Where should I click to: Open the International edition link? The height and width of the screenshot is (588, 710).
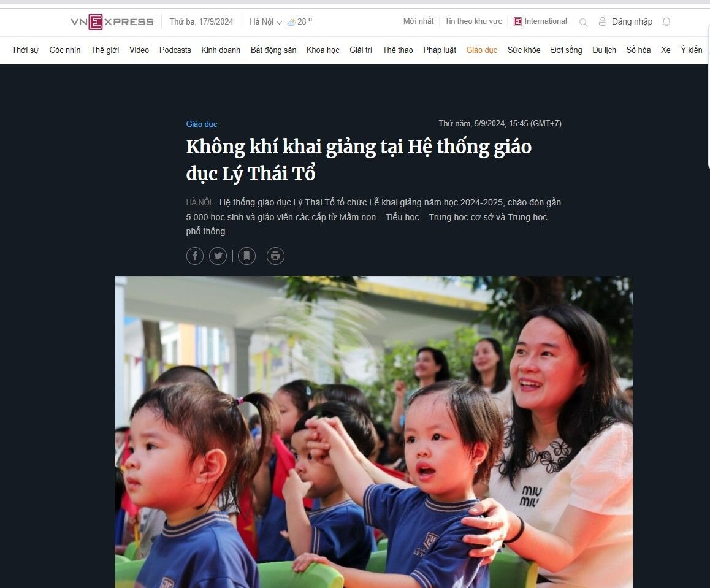coord(540,21)
